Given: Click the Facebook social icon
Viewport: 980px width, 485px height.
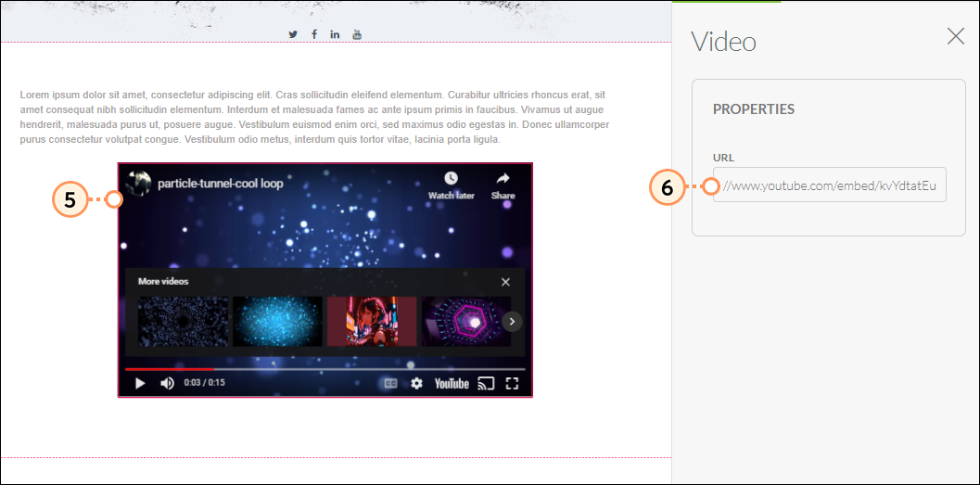Looking at the screenshot, I should pos(313,34).
